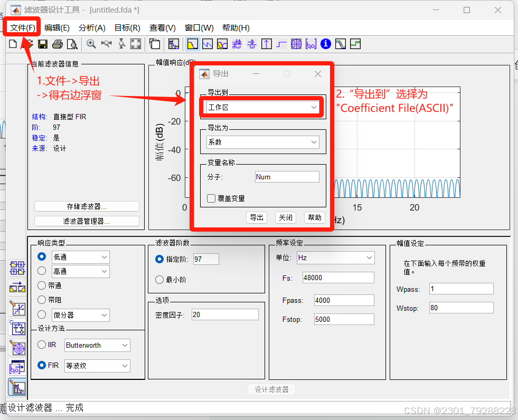Click the blue Filter Information icon
This screenshot has width=518, height=420.
point(325,44)
